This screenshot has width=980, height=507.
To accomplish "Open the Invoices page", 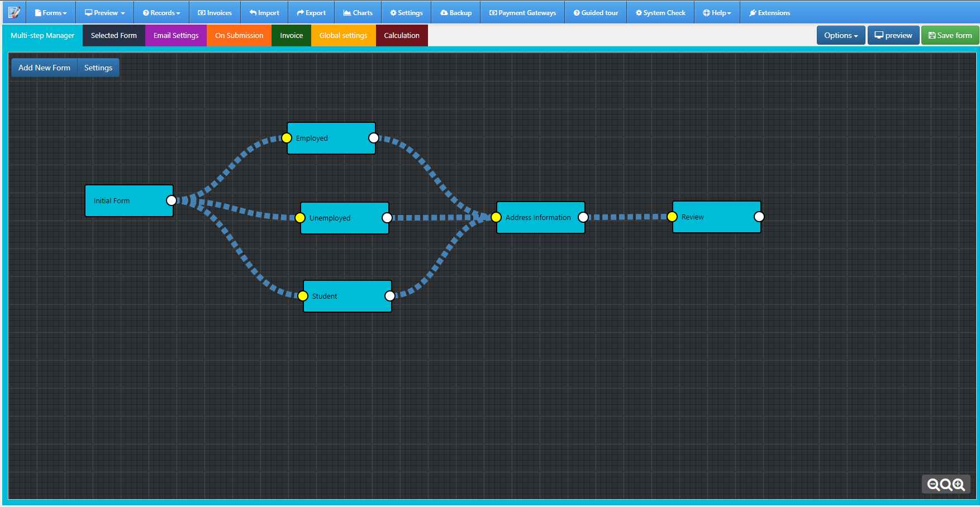I will [215, 12].
